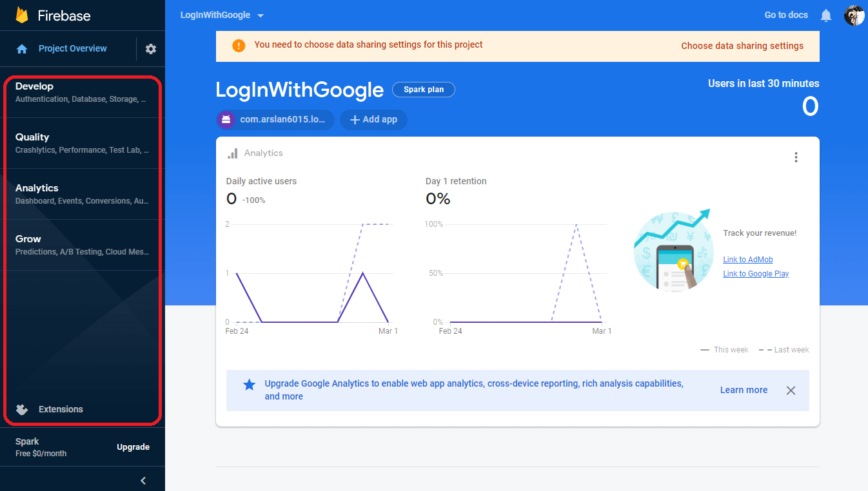868x491 pixels.
Task: Dismiss the Upgrade Google Analytics banner
Action: pyautogui.click(x=791, y=390)
